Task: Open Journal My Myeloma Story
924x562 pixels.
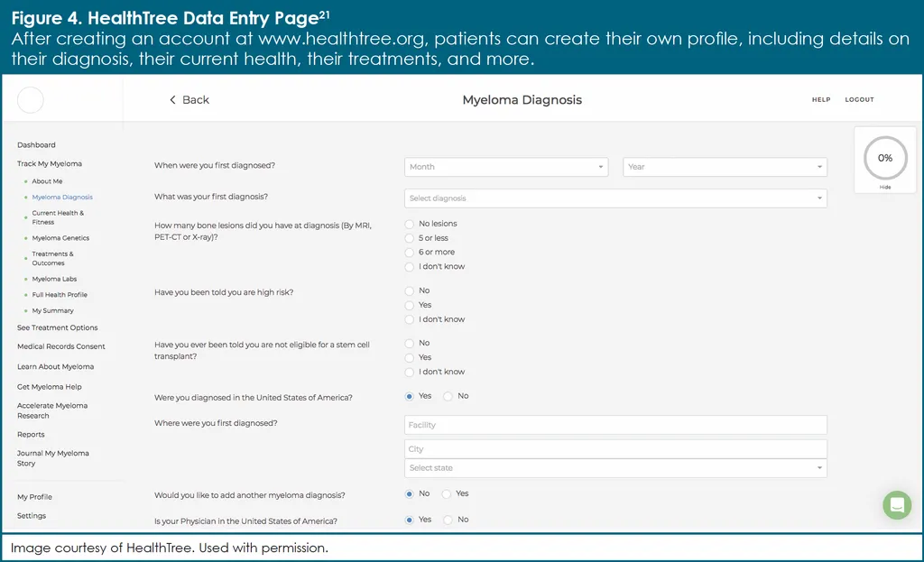Action: coord(53,458)
